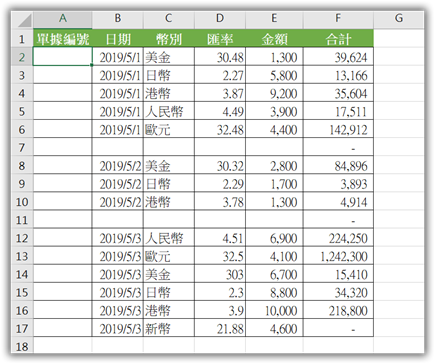
Task: Click rate value 30.32
Action: tap(230, 166)
